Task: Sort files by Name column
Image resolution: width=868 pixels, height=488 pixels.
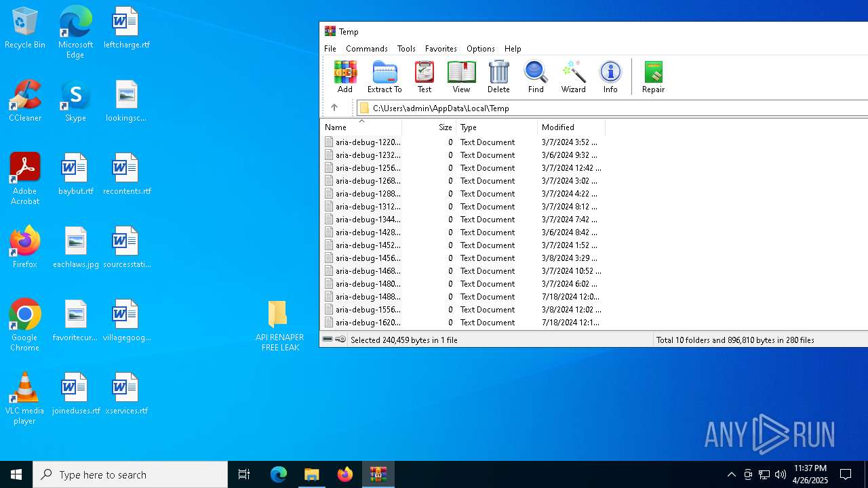Action: tap(361, 127)
